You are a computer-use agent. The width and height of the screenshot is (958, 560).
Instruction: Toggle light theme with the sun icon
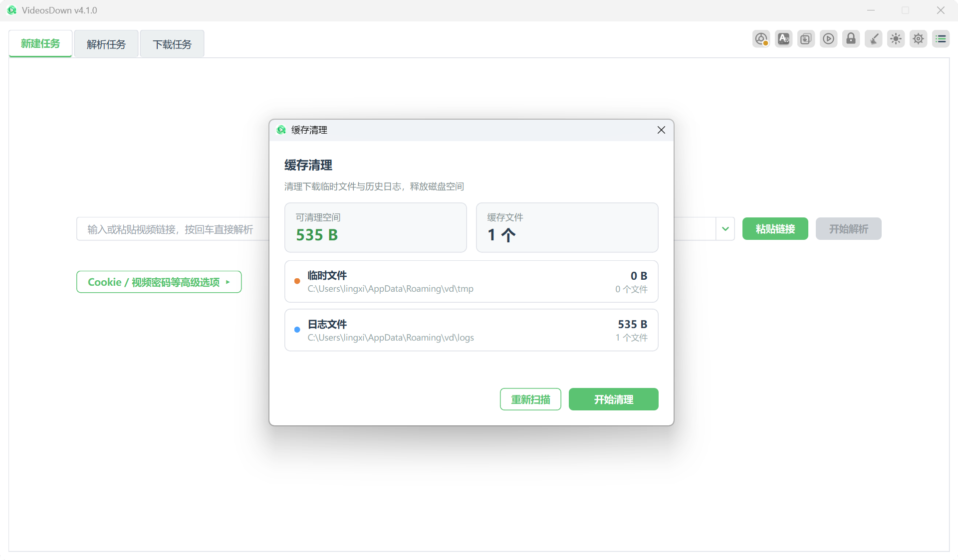(896, 39)
